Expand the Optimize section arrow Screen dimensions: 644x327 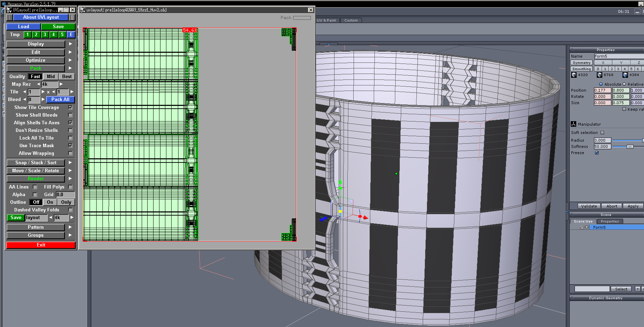71,60
